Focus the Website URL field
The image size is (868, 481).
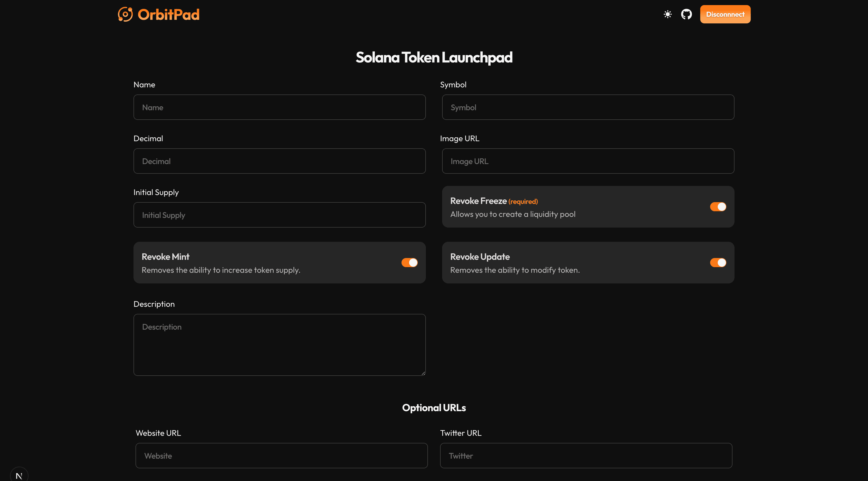point(281,455)
